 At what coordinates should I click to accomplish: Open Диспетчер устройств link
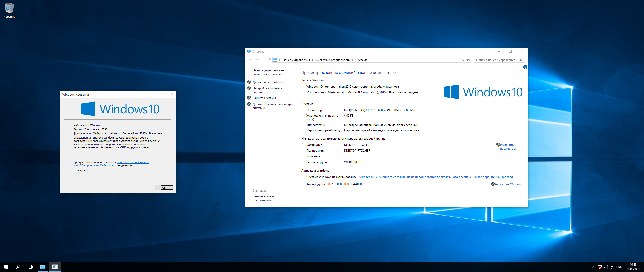coord(267,82)
